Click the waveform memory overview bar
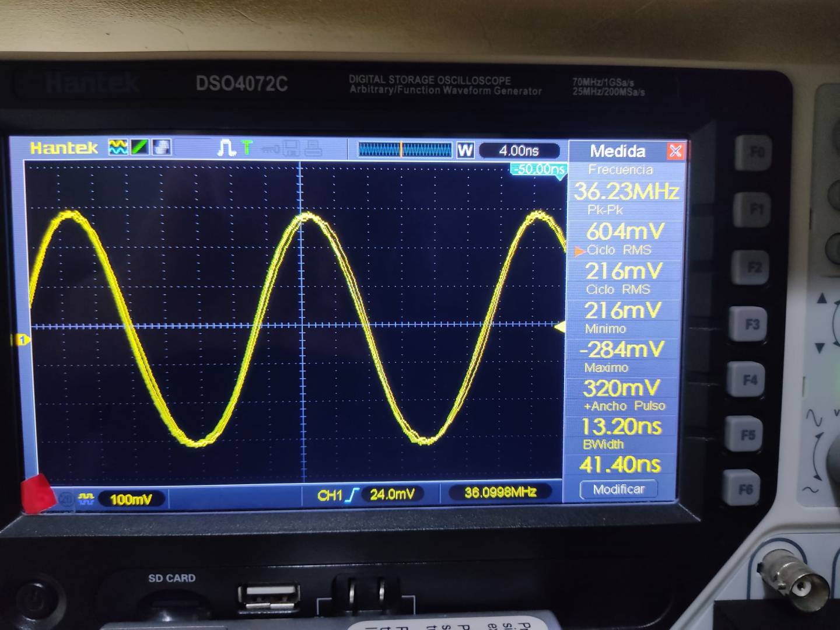 click(405, 150)
